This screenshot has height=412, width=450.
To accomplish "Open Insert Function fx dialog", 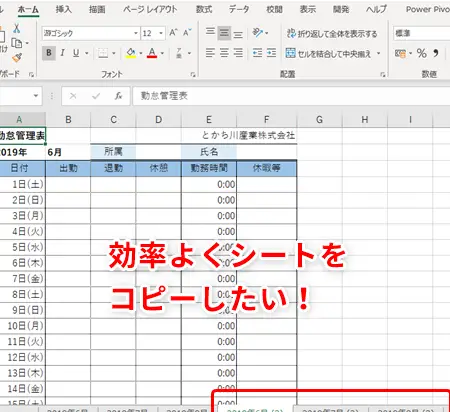I will (x=118, y=96).
